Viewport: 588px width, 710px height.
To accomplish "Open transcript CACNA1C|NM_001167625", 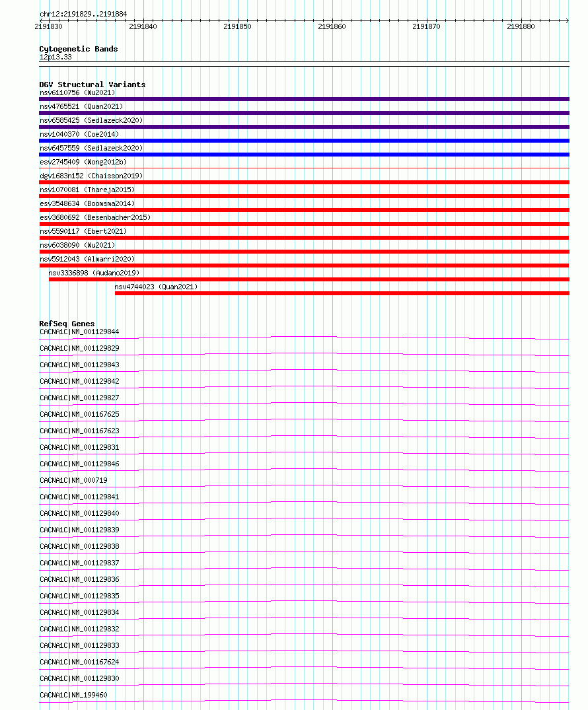I will [80, 414].
